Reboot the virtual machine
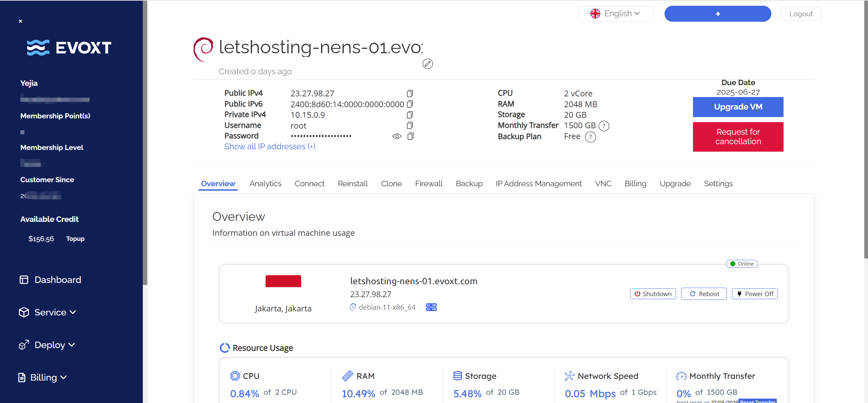This screenshot has width=868, height=403. 704,294
